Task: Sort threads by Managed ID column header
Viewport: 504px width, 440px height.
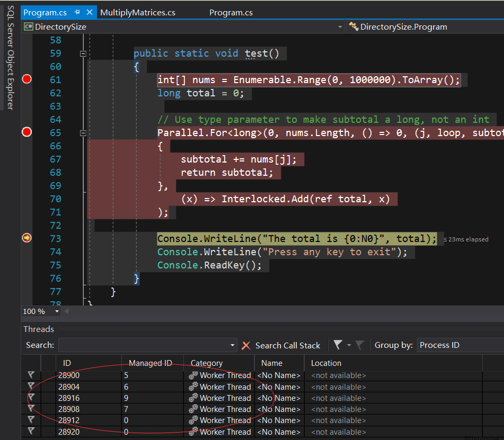Action: (x=152, y=363)
